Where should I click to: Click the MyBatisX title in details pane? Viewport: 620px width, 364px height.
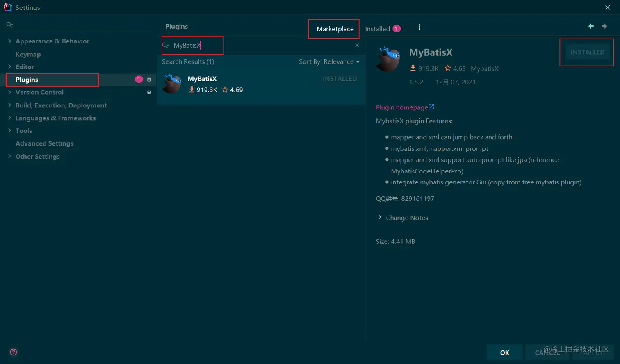click(x=431, y=52)
